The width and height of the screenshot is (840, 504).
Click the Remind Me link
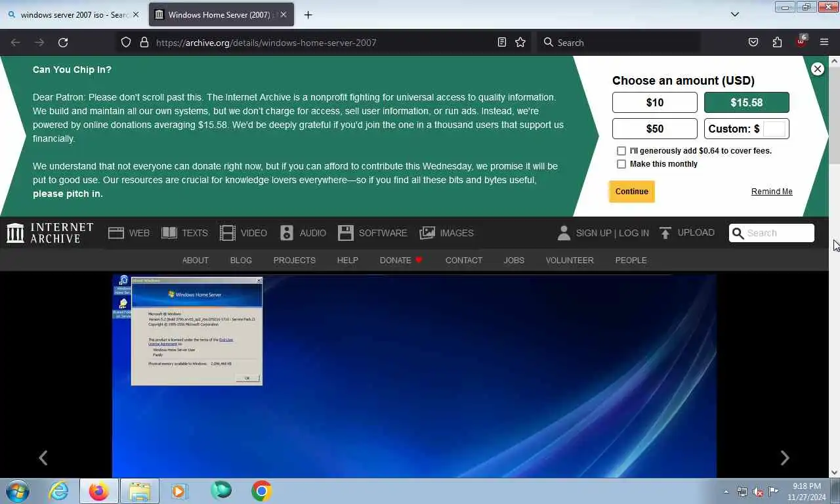[x=772, y=192]
